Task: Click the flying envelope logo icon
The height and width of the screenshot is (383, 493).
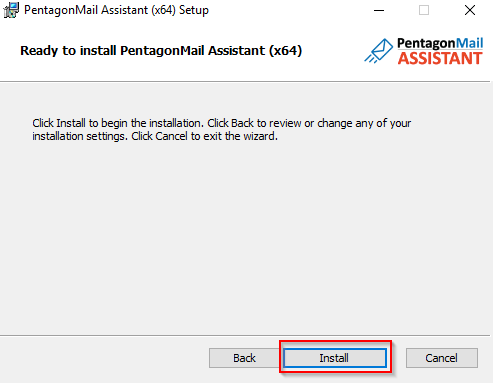Action: (379, 51)
